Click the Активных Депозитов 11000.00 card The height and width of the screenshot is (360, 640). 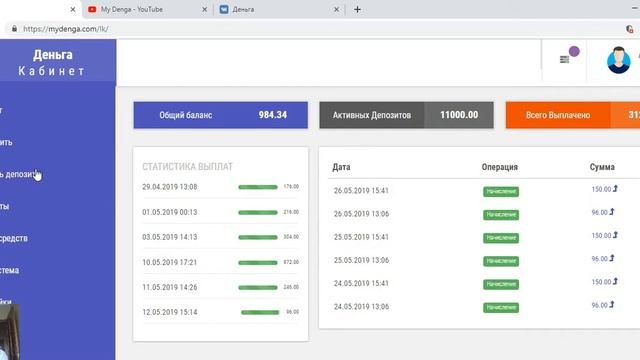point(406,115)
